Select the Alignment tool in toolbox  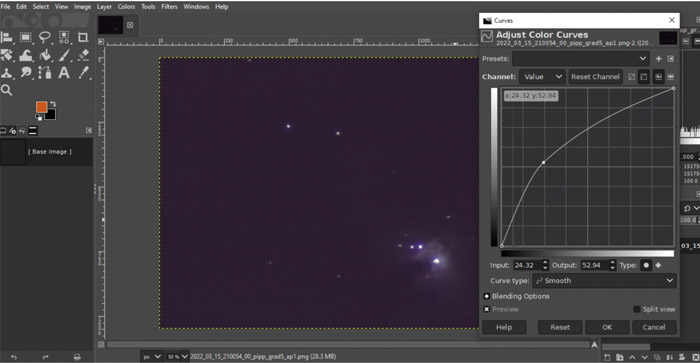pyautogui.click(x=7, y=38)
